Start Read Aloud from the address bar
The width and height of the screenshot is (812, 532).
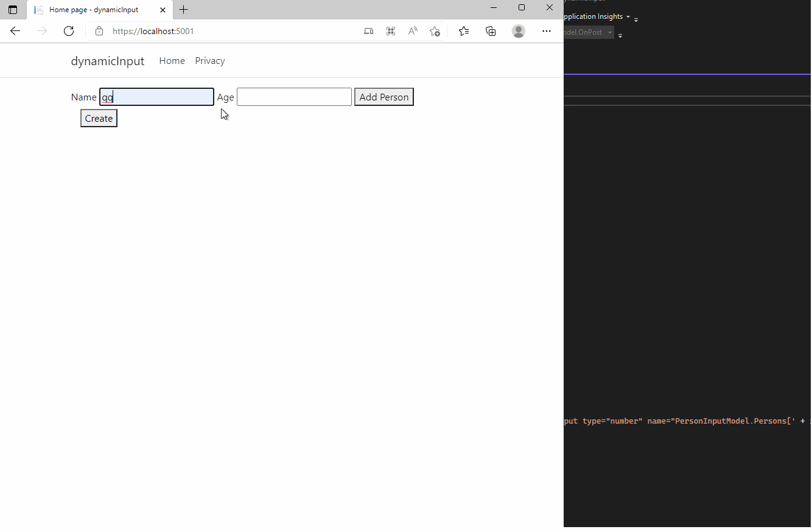pyautogui.click(x=413, y=31)
